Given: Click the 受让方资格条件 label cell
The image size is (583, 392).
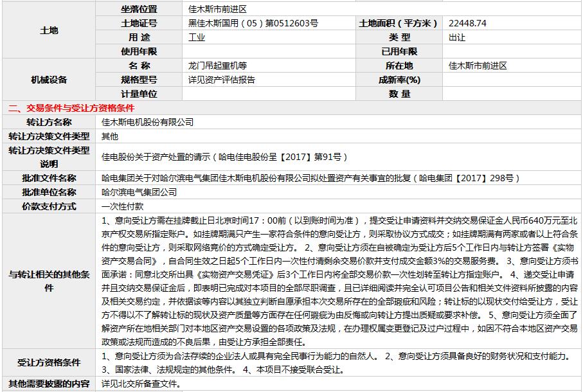Looking at the screenshot, I should (x=49, y=363).
